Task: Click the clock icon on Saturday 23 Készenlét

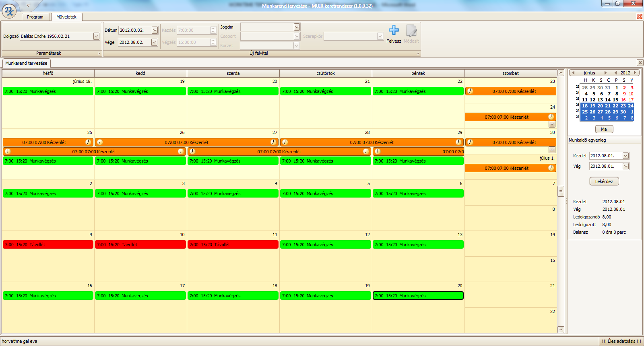Action: pyautogui.click(x=470, y=91)
